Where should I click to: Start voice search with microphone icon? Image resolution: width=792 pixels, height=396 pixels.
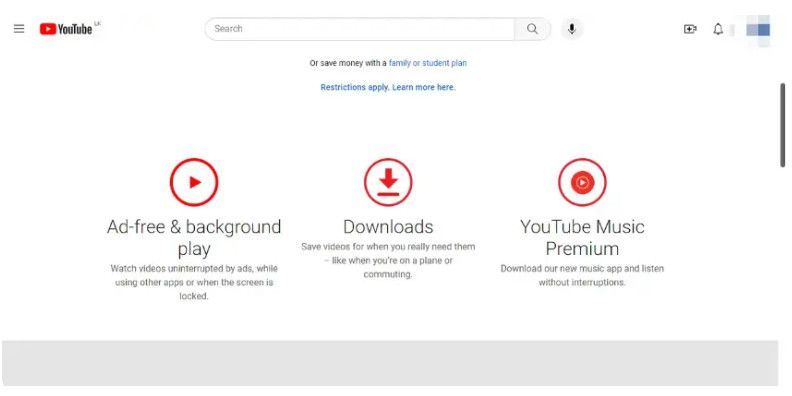click(x=572, y=29)
